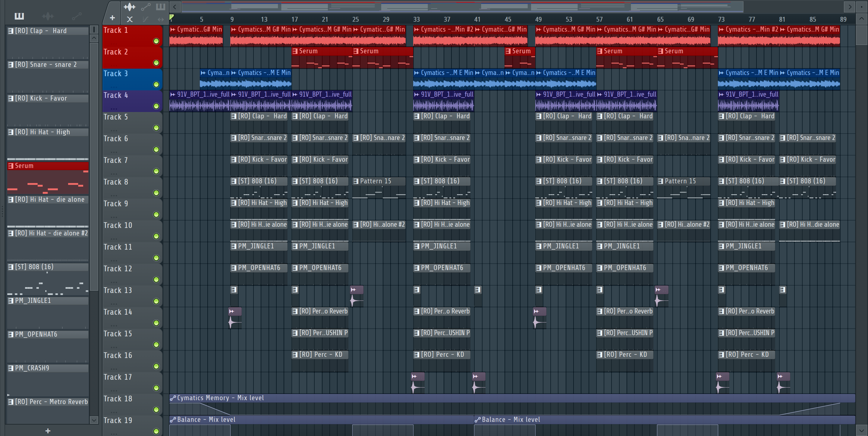Screen dimensions: 868x436
Task: Click the X clip option icon
Action: click(129, 19)
